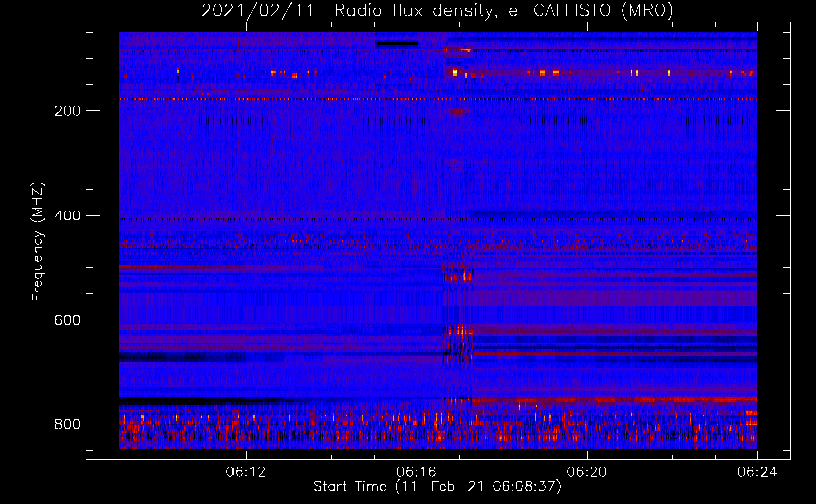Click the 'Start Time (11-Feb-21 06:08:37)' label
This screenshot has width=816, height=504.
pos(437,487)
